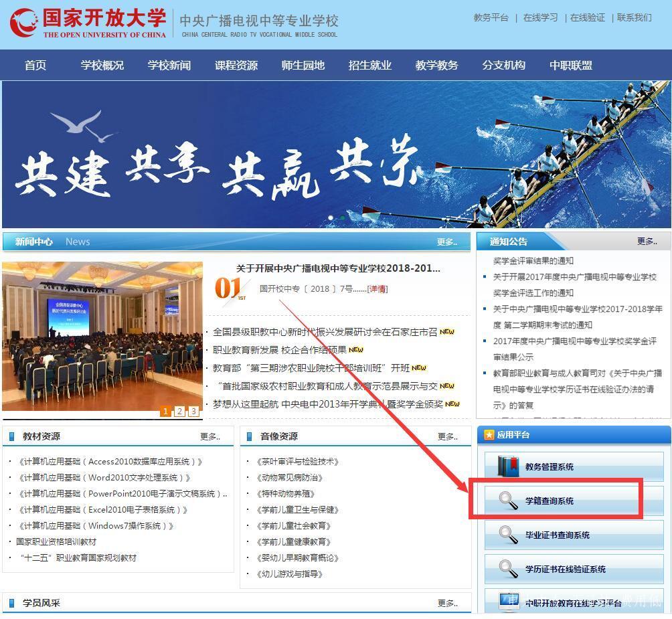Open 教务管理系统 via its books icon

pos(507,466)
